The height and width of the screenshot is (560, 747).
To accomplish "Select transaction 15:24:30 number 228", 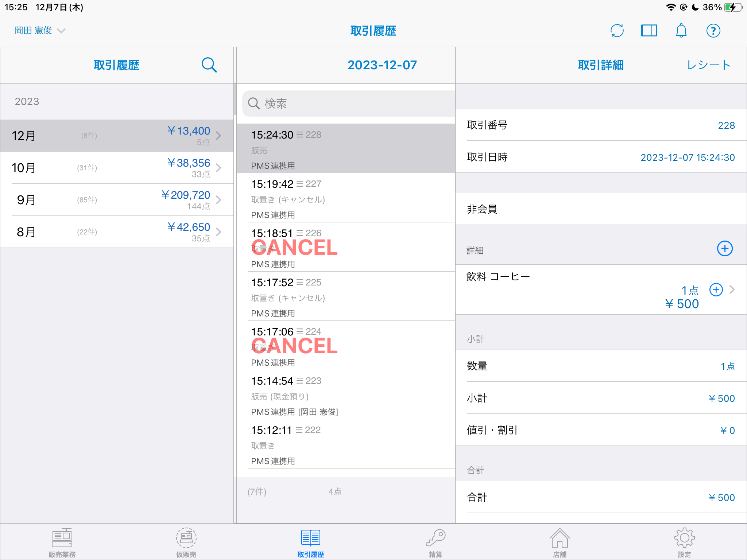I will [346, 148].
